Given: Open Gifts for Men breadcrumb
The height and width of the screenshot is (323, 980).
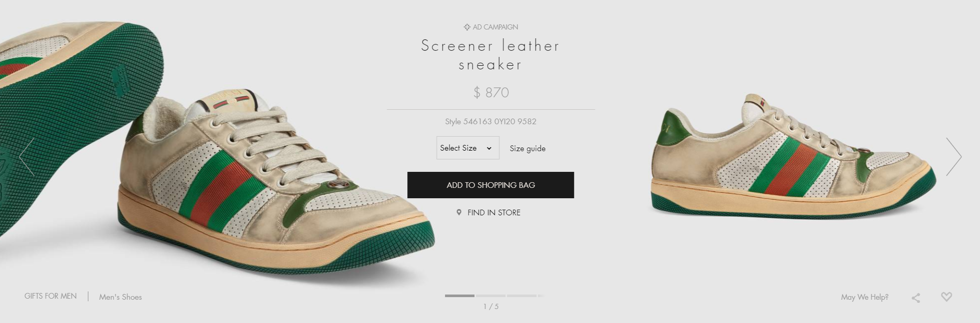Looking at the screenshot, I should pyautogui.click(x=51, y=296).
